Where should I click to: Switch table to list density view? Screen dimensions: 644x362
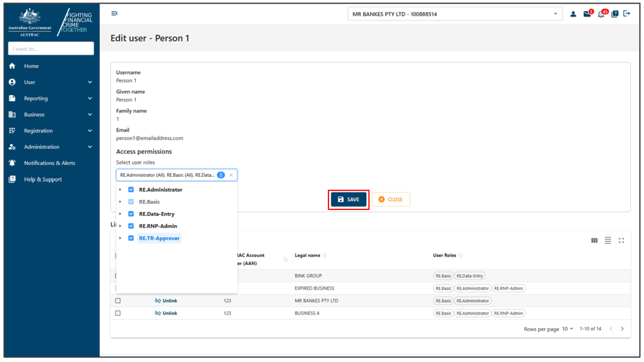point(608,241)
